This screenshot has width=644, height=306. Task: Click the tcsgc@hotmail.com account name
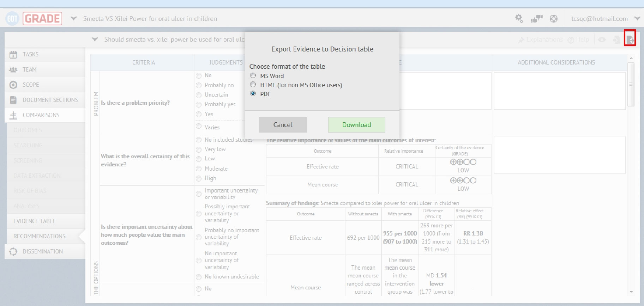[x=600, y=19]
